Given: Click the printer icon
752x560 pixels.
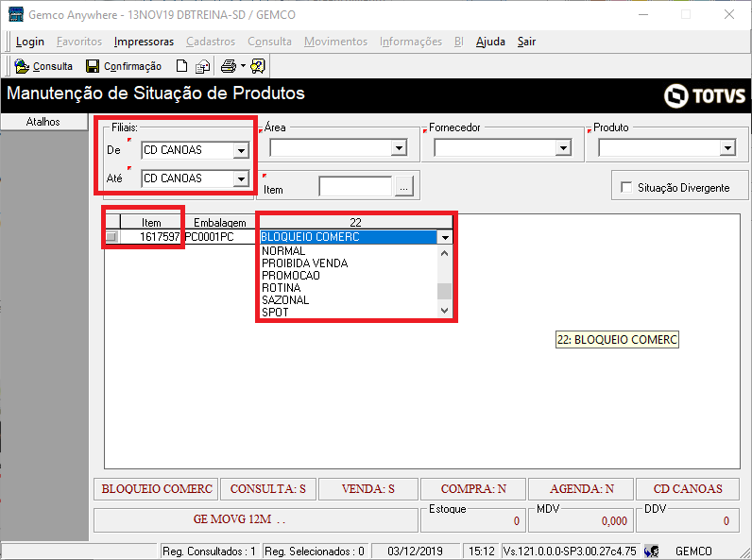Looking at the screenshot, I should pyautogui.click(x=229, y=66).
